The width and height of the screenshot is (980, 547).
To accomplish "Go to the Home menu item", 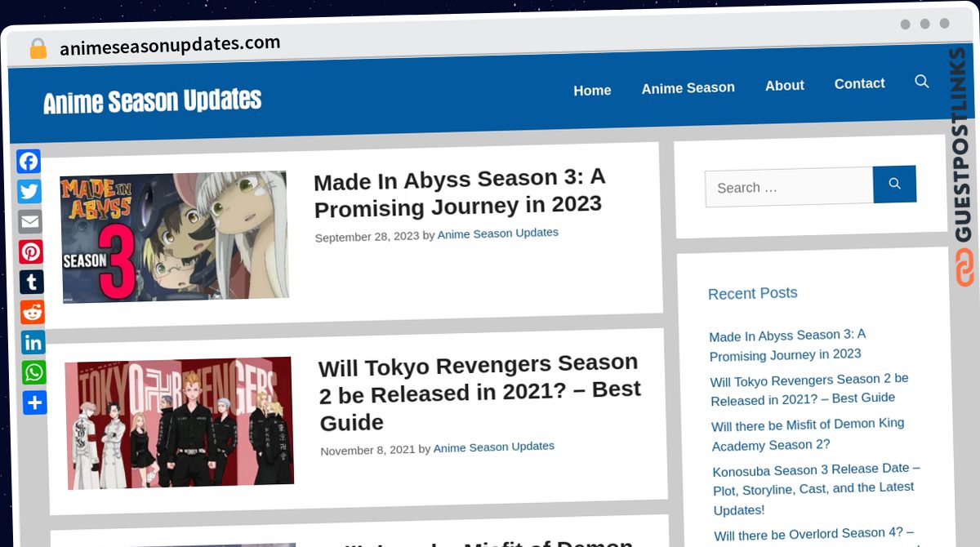I will click(592, 91).
